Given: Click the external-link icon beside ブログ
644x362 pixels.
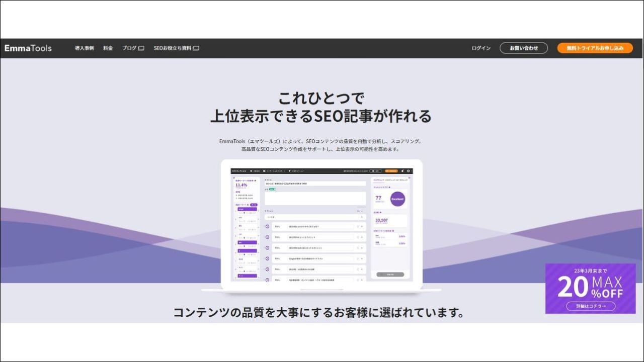Looking at the screenshot, I should tap(141, 48).
